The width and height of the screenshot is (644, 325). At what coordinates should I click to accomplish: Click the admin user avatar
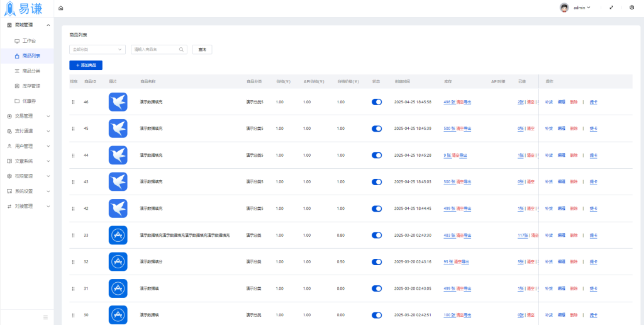tap(564, 8)
